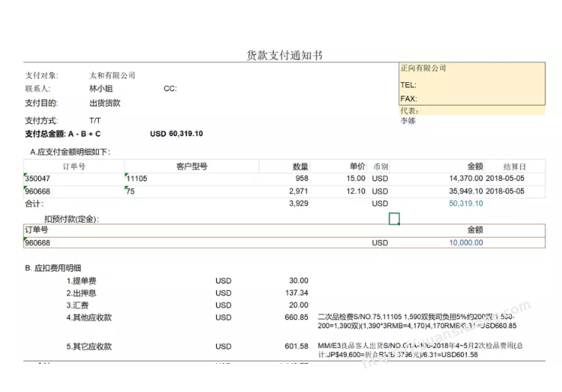
Task: Click the heading A.应支付金额明细如下:
Action: coord(70,152)
